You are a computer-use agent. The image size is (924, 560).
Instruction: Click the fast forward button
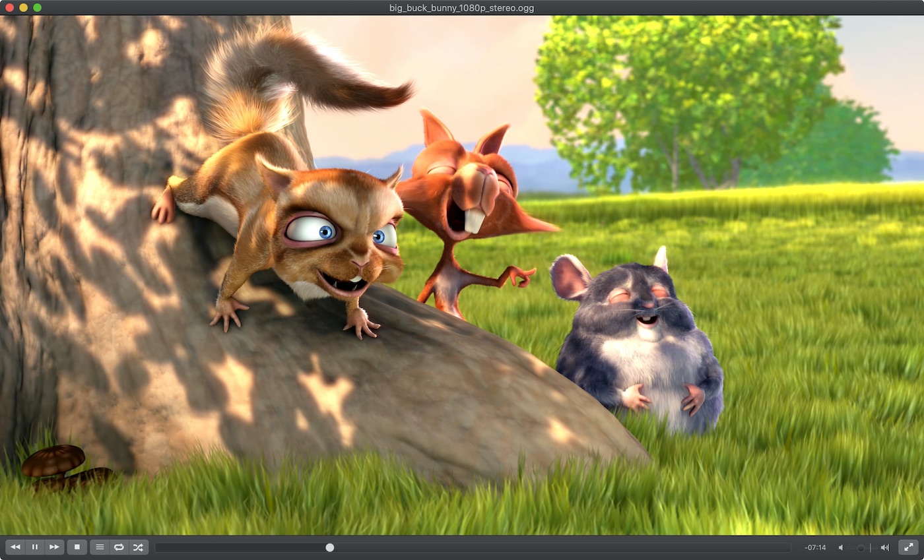pos(54,547)
